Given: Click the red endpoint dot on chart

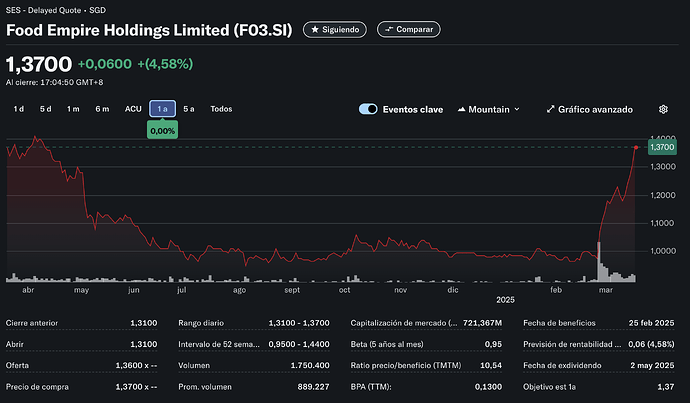Looking at the screenshot, I should point(636,147).
